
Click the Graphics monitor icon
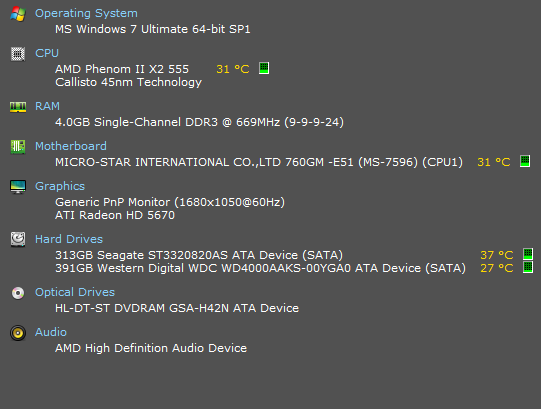tap(18, 187)
